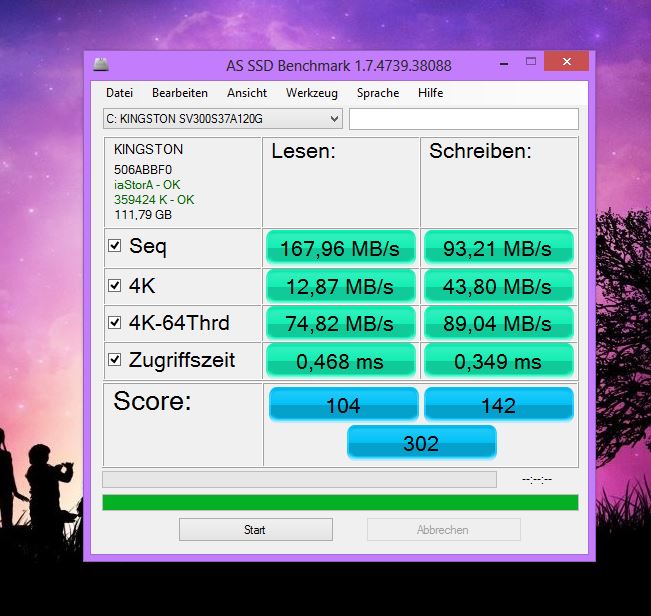Click the empty text field beside drive selector
This screenshot has height=616, width=651.
464,119
